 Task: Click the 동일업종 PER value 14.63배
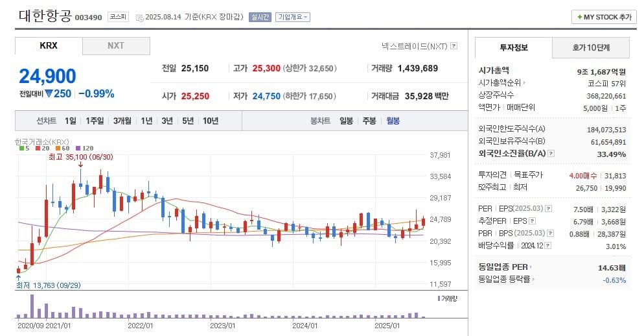pyautogui.click(x=612, y=268)
